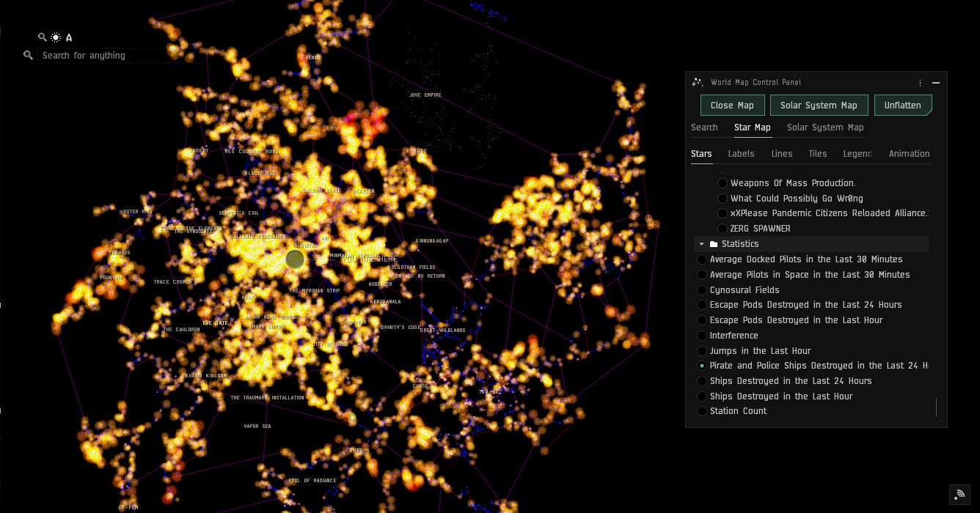Open the Animation sub-tab

(x=910, y=154)
